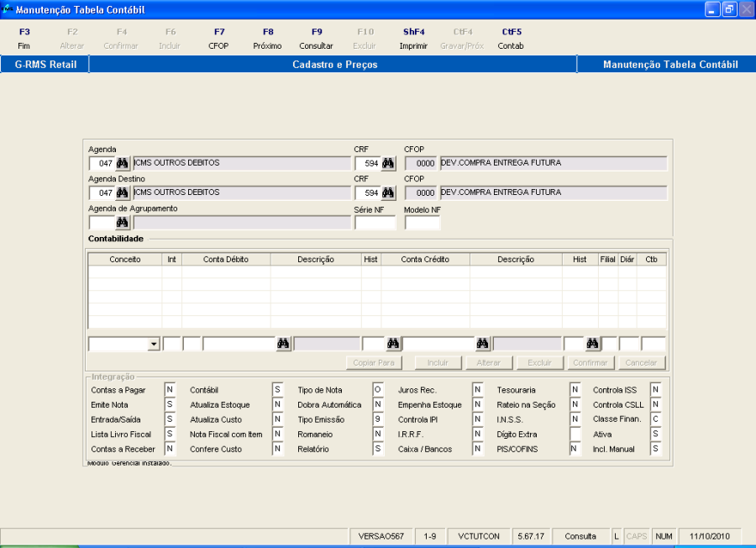Open CtF5 Contab from the function bar
The width and height of the screenshot is (756, 548).
coord(511,39)
